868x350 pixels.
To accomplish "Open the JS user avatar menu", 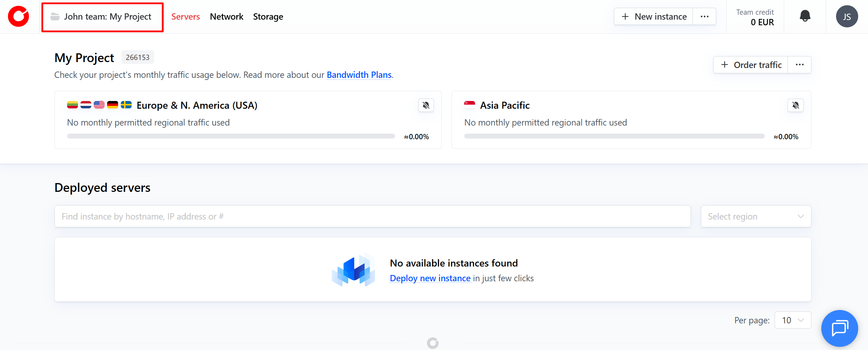I will [x=847, y=16].
